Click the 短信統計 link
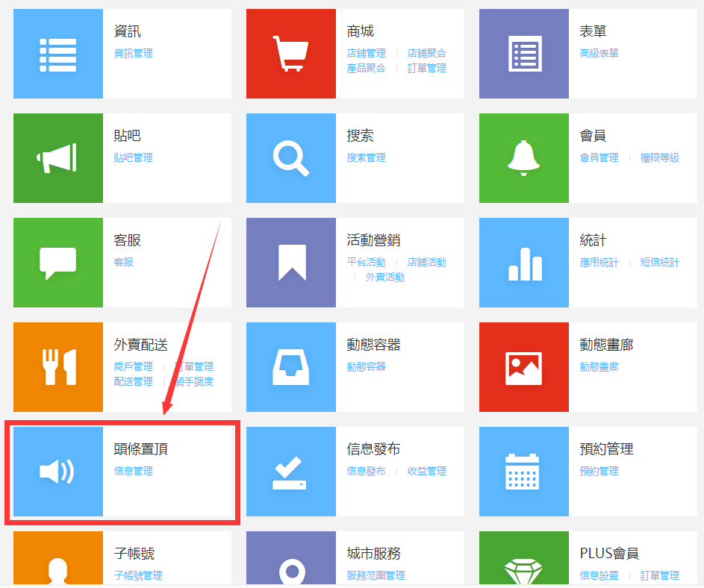The width and height of the screenshot is (704, 588). (660, 262)
